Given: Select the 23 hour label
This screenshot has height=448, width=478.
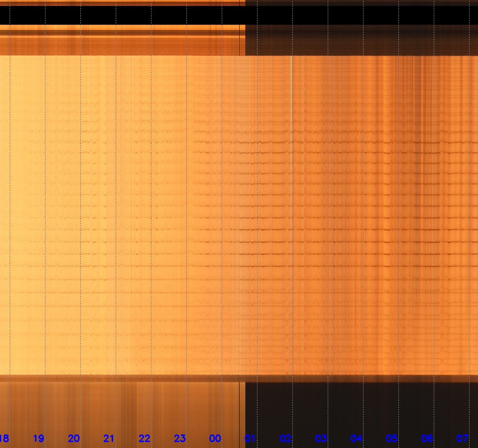Looking at the screenshot, I should coord(180,438).
